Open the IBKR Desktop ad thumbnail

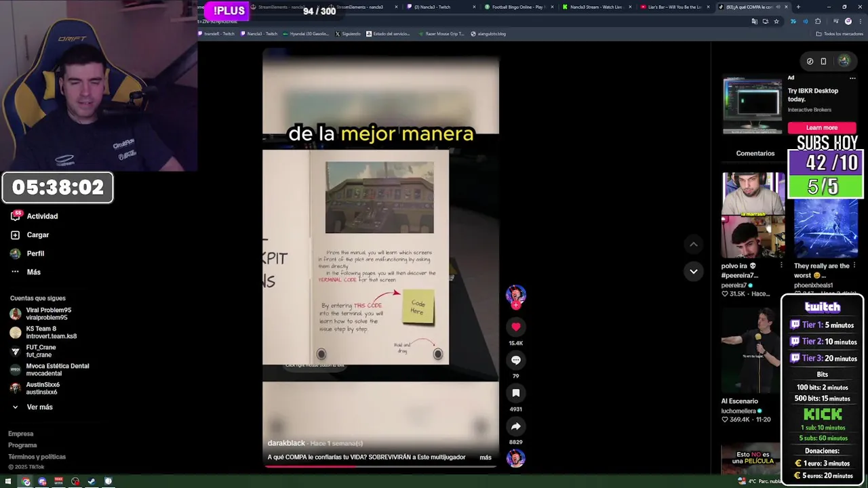click(751, 105)
